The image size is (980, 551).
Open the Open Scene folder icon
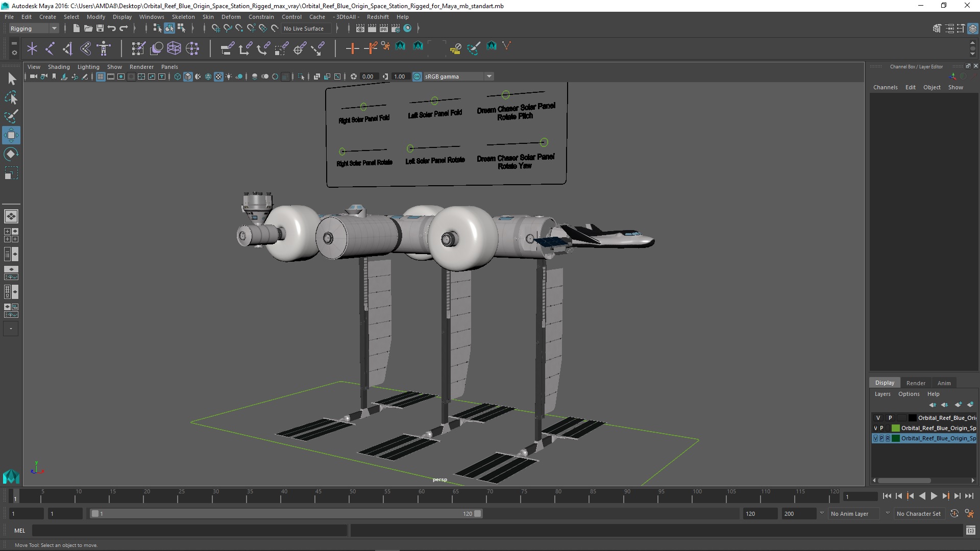pos(88,29)
